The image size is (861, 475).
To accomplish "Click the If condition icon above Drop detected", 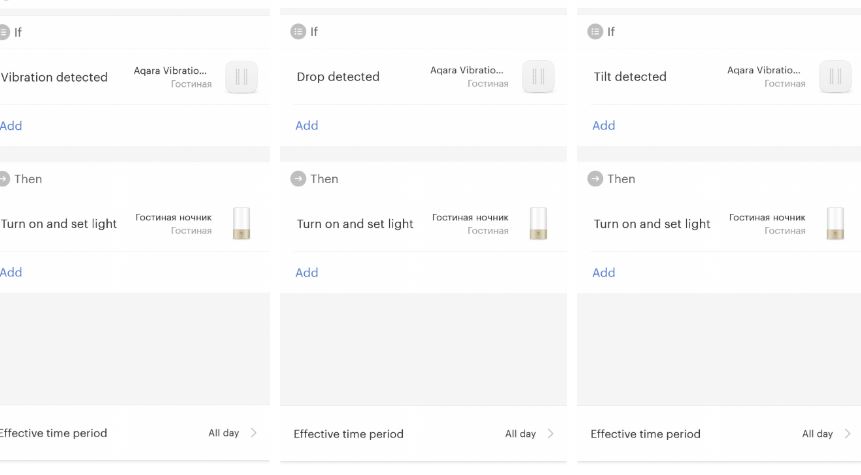I will [x=298, y=32].
